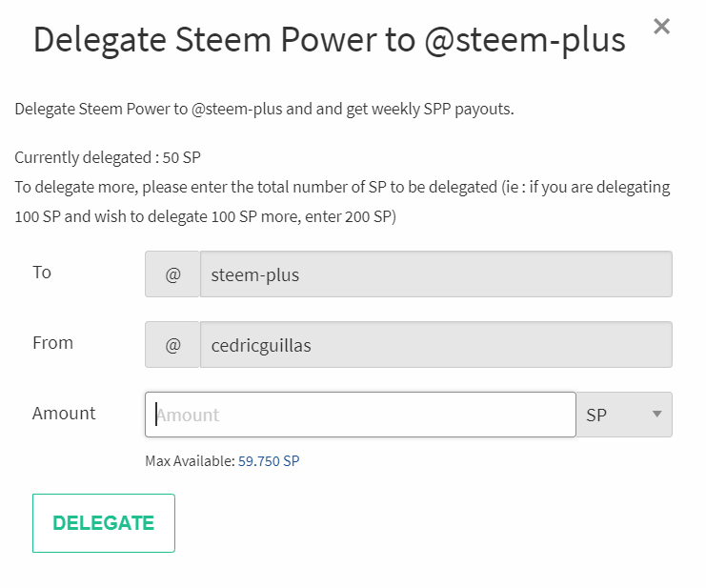
Task: Click the To label
Action: click(x=42, y=273)
